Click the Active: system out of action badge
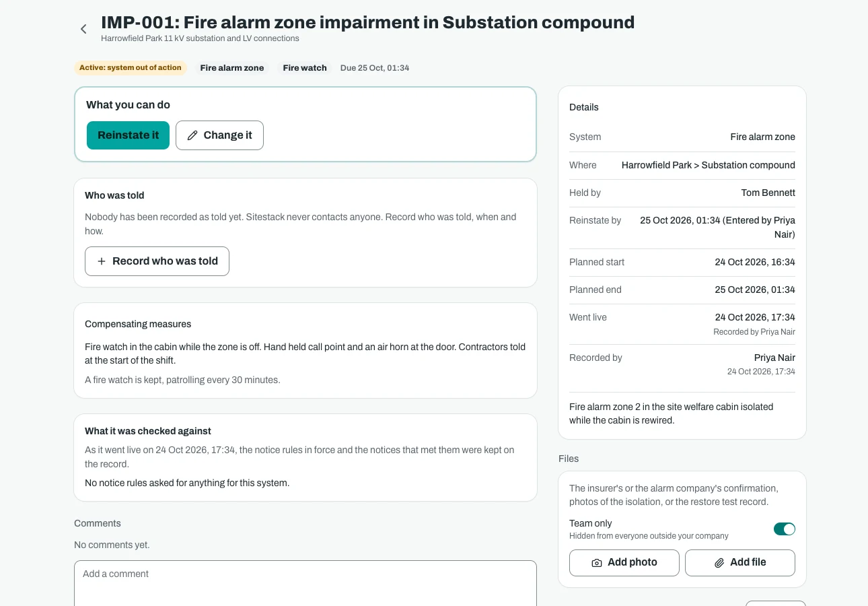Viewport: 868px width, 606px height. [x=131, y=67]
